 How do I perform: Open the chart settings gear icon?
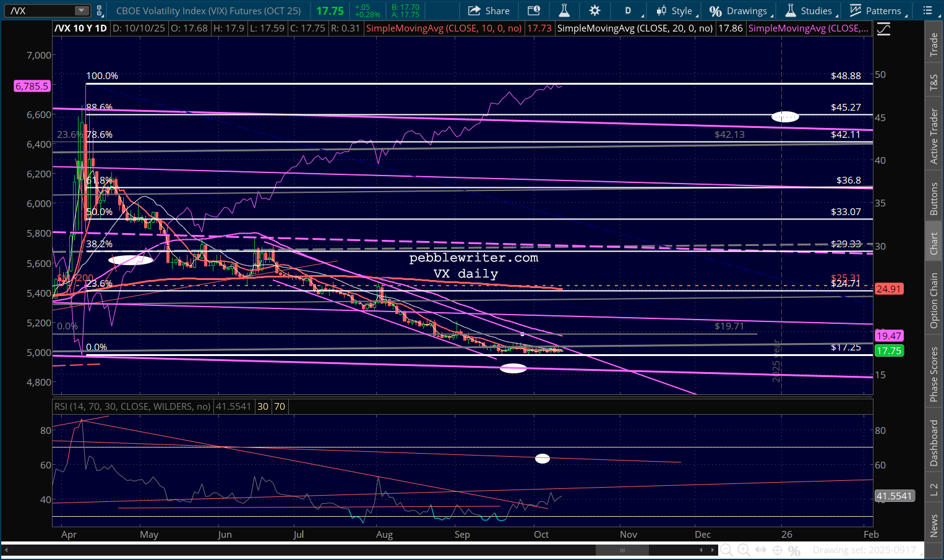click(594, 11)
